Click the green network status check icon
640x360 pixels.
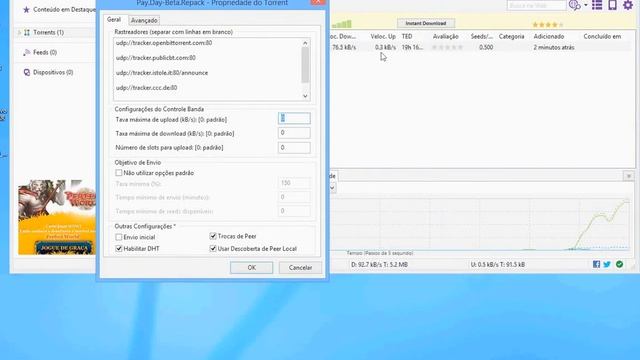pos(619,264)
